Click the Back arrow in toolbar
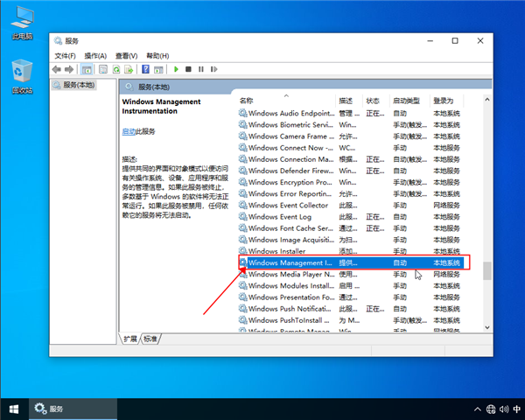 pyautogui.click(x=56, y=69)
